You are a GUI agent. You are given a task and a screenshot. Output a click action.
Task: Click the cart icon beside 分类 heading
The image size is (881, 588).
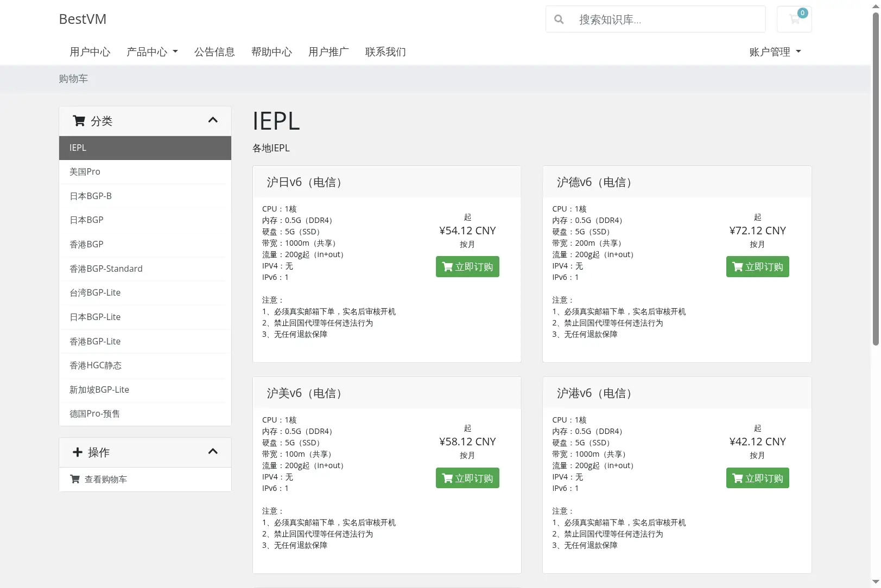[79, 121]
